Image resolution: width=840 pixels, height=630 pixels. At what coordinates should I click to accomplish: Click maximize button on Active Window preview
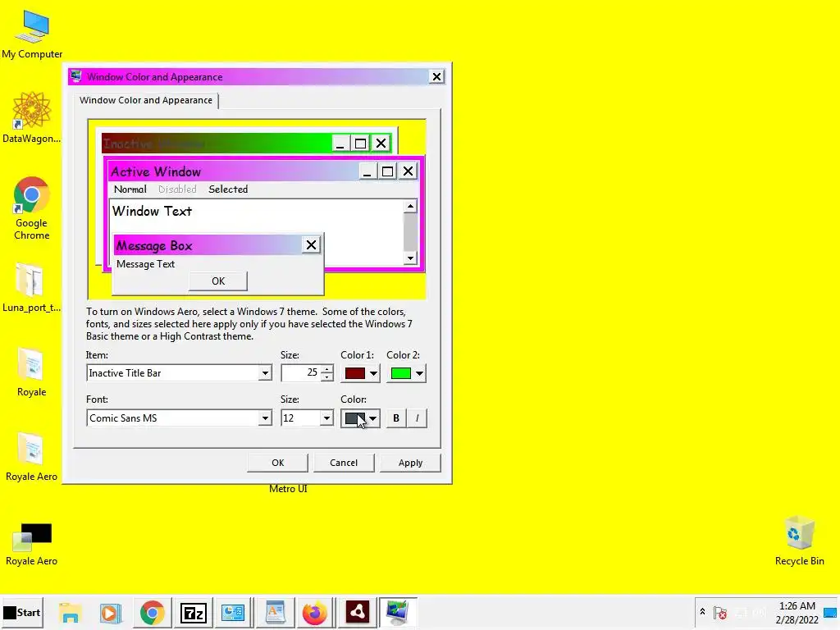[387, 171]
